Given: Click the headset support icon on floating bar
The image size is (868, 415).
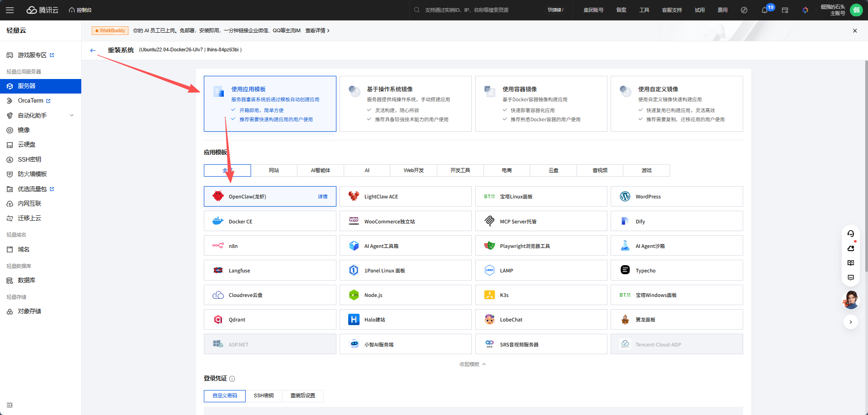Looking at the screenshot, I should (851, 234).
